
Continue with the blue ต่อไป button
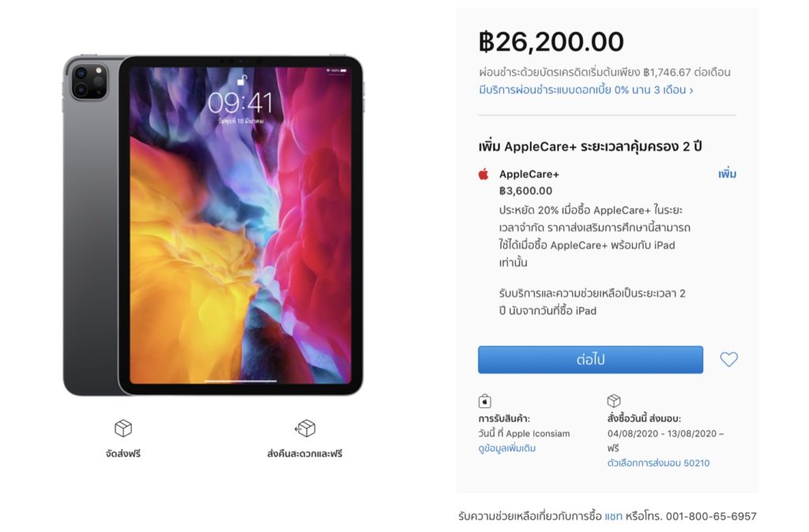(590, 359)
